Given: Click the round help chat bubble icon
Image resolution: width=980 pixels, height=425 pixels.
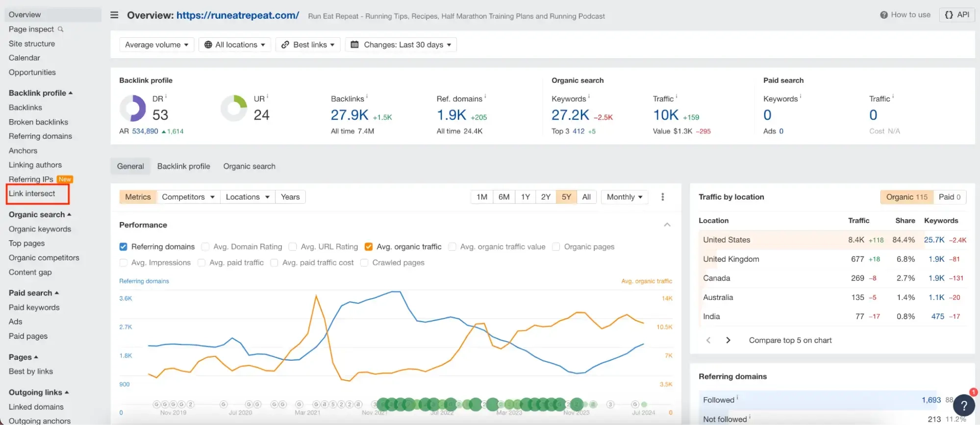Looking at the screenshot, I should (x=963, y=405).
